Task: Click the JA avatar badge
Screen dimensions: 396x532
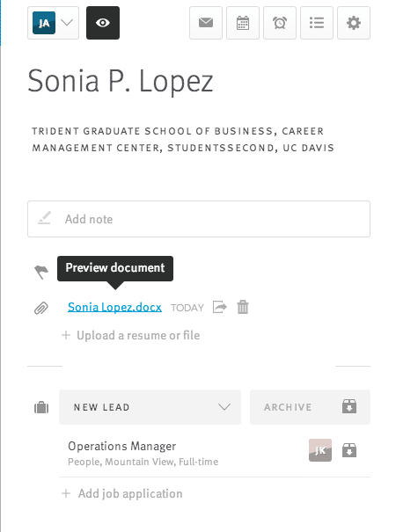Action: [44, 23]
